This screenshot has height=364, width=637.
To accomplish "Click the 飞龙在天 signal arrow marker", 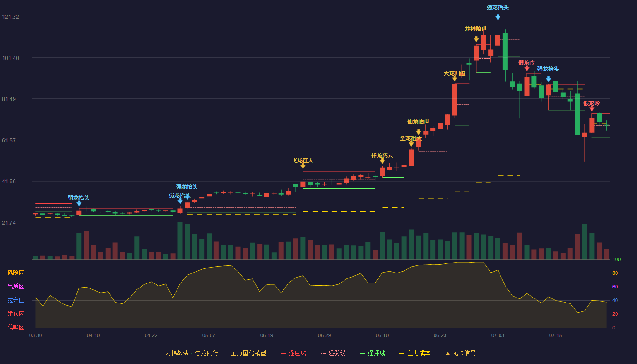I will (x=303, y=167).
